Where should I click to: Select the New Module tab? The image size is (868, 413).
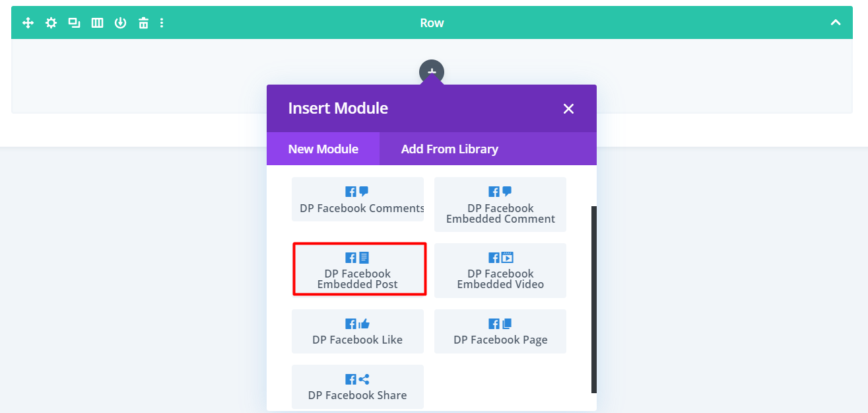click(323, 149)
